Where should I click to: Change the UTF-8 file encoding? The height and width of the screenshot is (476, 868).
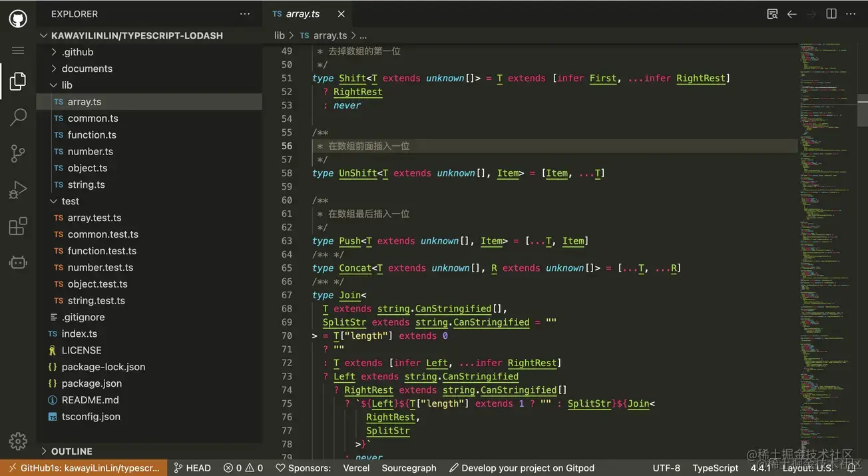point(666,468)
